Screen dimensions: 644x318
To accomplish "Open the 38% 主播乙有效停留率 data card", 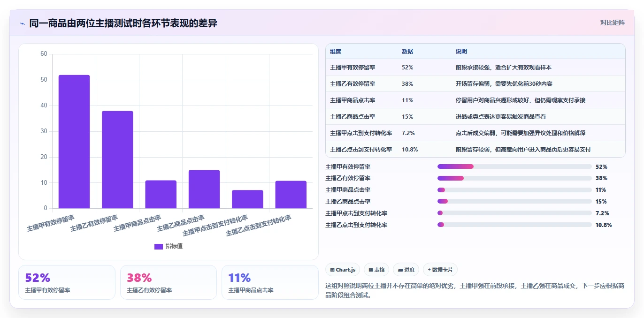I will [x=169, y=282].
